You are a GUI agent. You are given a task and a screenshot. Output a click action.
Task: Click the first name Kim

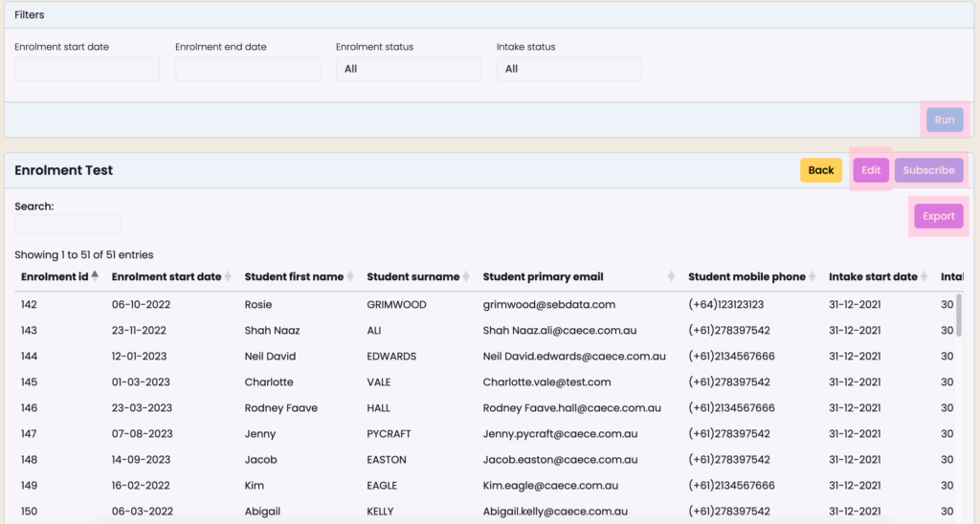(x=255, y=486)
